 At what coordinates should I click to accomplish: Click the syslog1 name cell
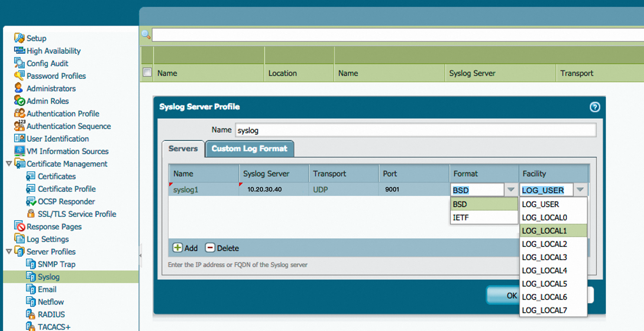pos(204,189)
